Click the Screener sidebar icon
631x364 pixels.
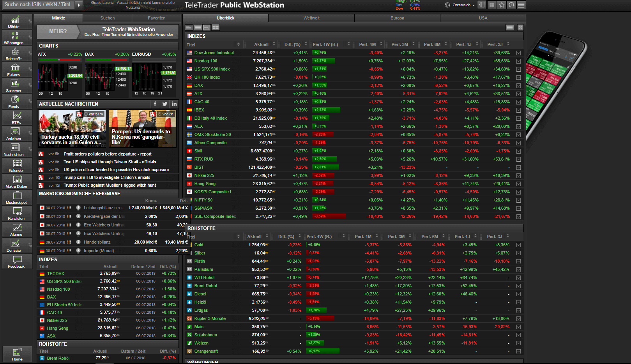[x=14, y=86]
